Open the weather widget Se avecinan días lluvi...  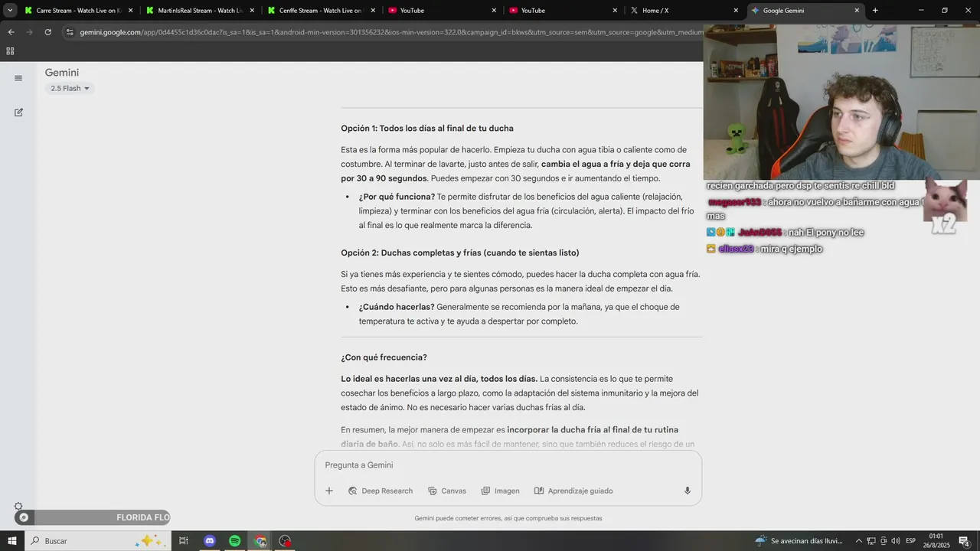pos(799,541)
